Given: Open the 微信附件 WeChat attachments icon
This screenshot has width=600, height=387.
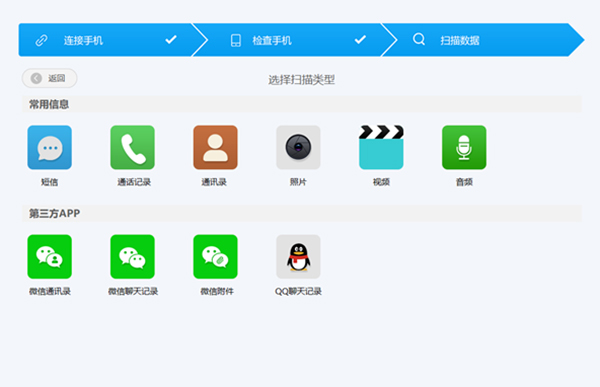Looking at the screenshot, I should tap(215, 256).
